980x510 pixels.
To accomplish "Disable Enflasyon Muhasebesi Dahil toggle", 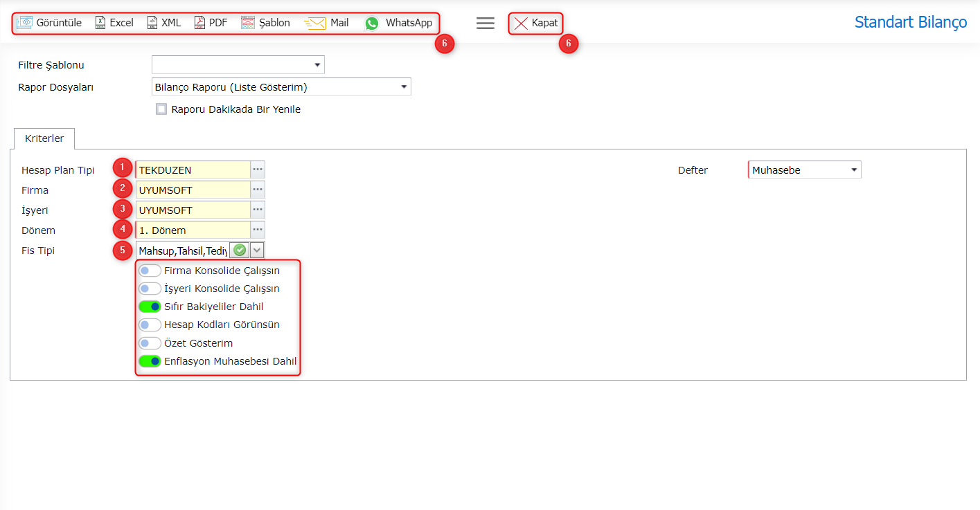I will [150, 361].
